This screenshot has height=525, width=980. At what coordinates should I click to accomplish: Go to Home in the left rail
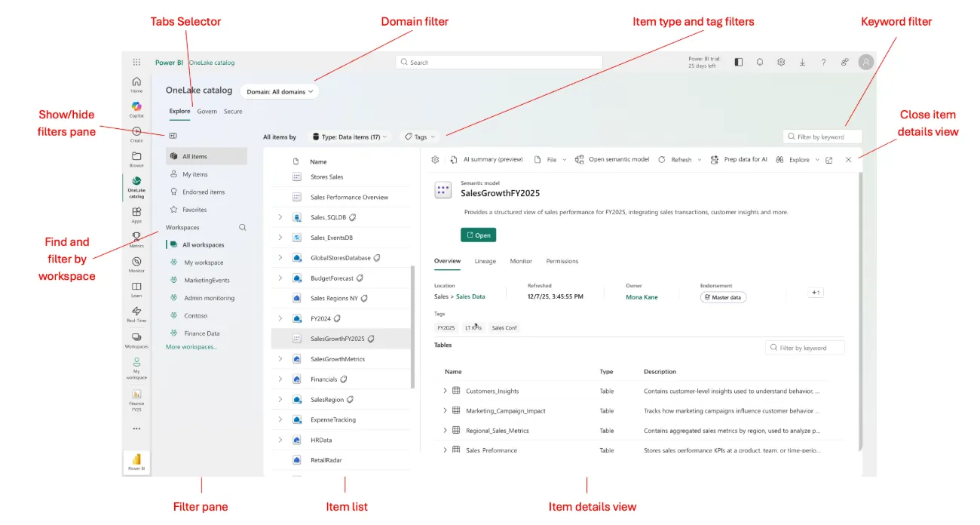(x=136, y=84)
